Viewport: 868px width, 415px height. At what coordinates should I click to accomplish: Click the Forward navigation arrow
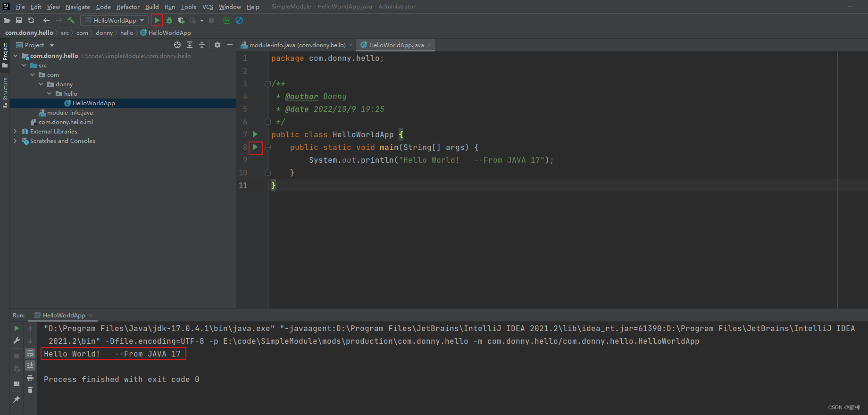pos(59,20)
